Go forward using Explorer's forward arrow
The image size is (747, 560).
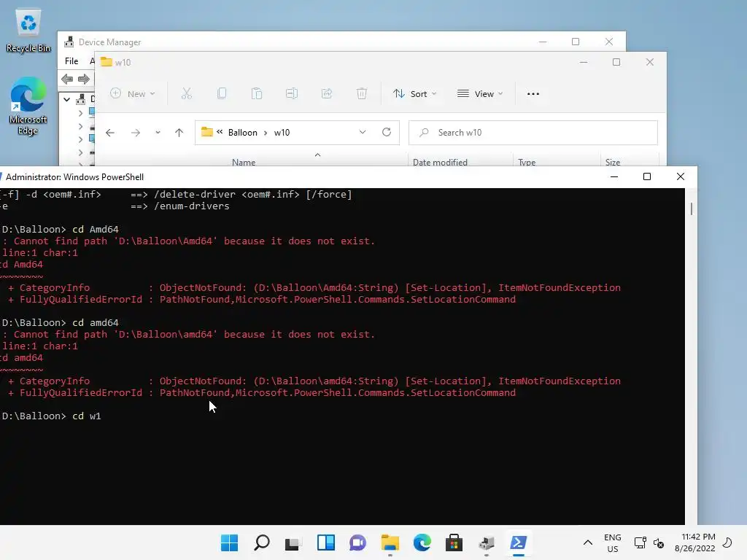pos(136,133)
